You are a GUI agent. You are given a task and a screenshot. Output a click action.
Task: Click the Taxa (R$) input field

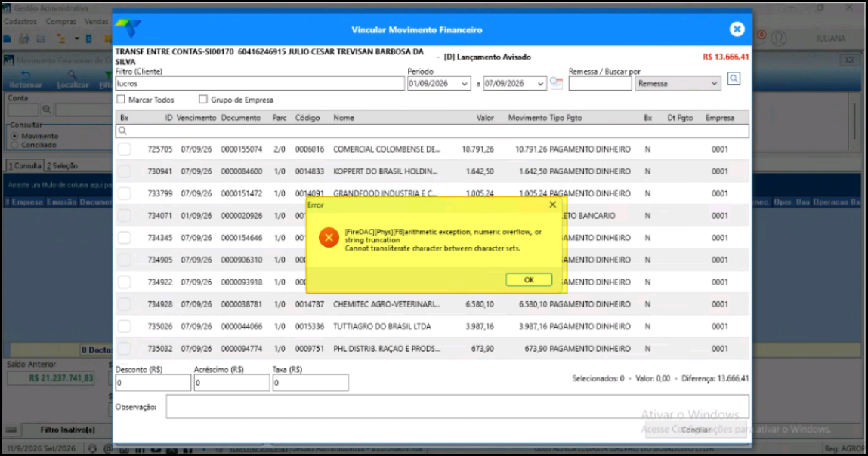click(310, 383)
